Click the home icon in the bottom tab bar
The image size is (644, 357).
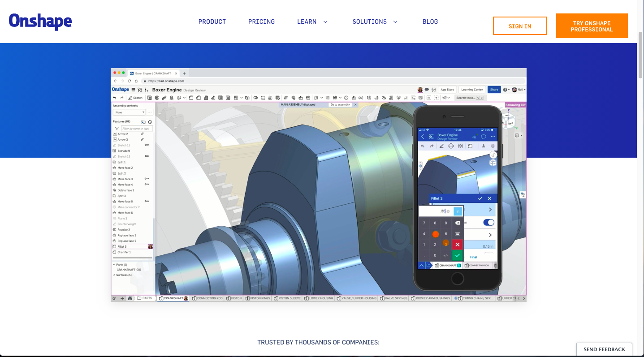pos(130,298)
